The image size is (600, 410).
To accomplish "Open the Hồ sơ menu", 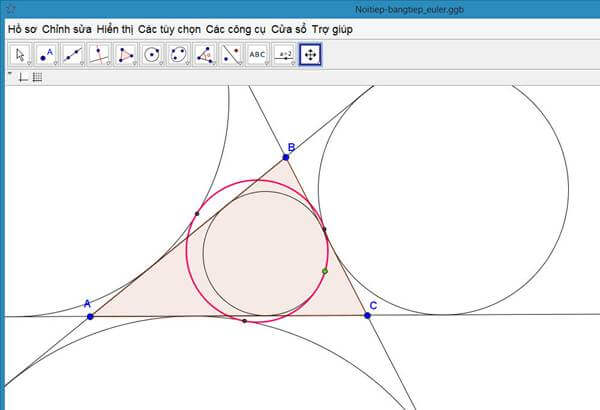I will point(22,29).
